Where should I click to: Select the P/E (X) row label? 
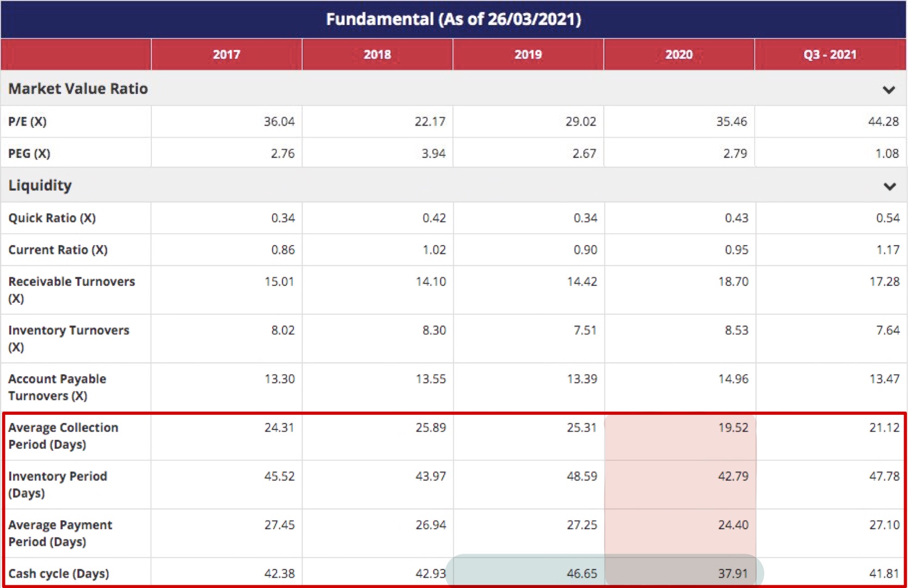tap(28, 121)
